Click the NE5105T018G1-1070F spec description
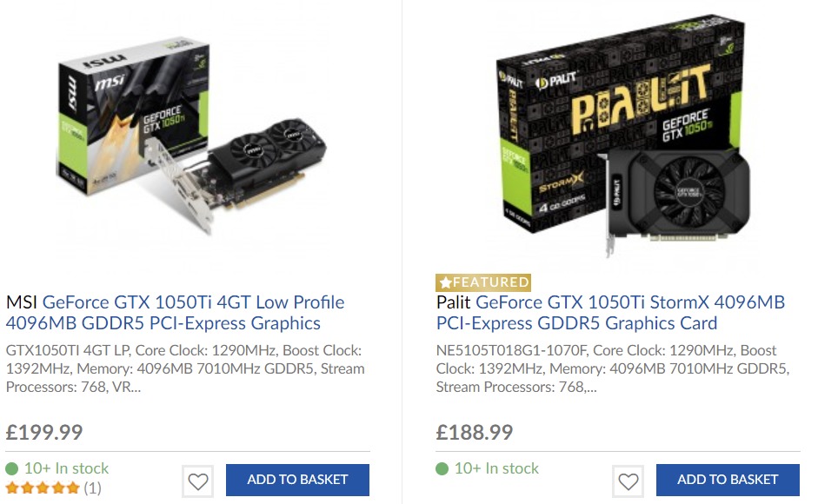The width and height of the screenshot is (818, 504). pos(612,368)
